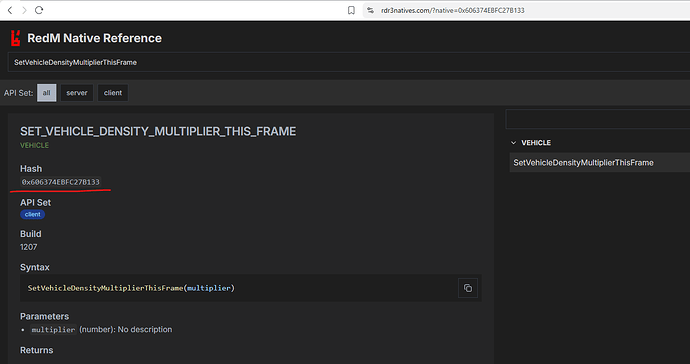Collapse the VEHICLE category in sidebar
Screen dimensions: 690x364
(513, 143)
